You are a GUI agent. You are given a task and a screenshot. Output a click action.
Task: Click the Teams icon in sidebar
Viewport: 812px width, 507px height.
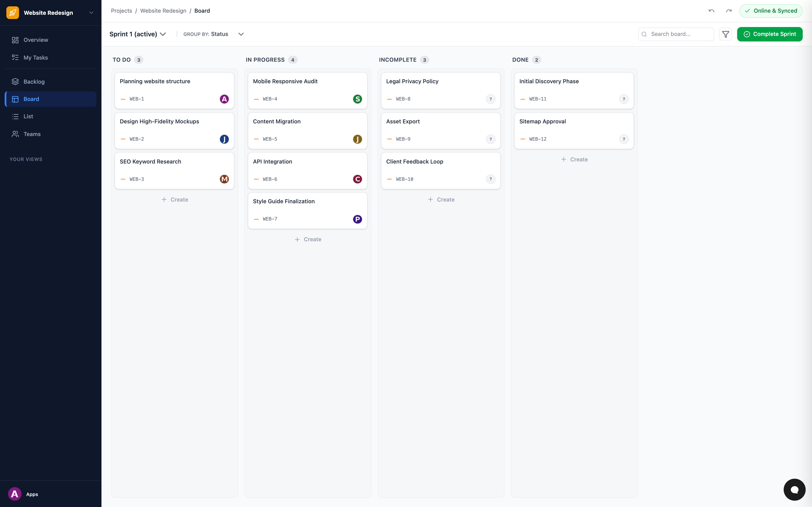click(15, 134)
